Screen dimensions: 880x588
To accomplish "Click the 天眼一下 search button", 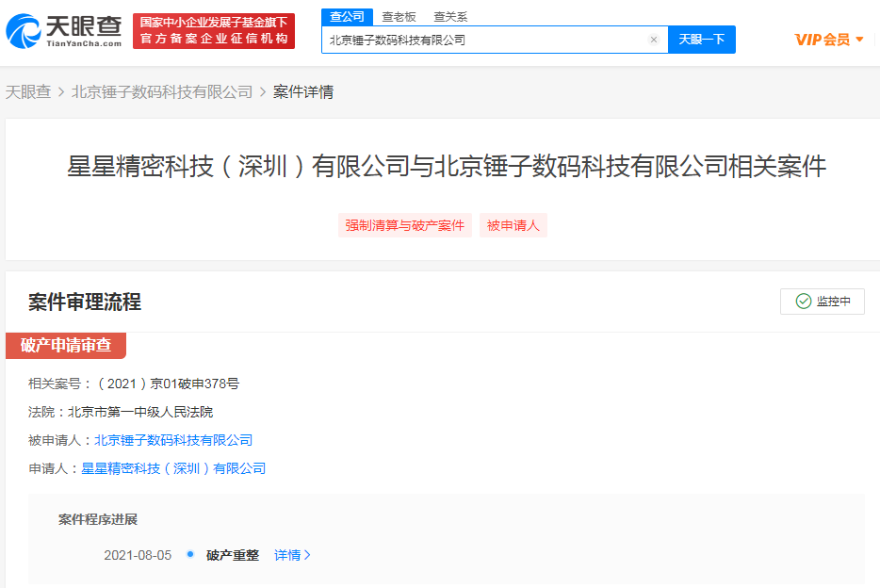I will [x=702, y=40].
